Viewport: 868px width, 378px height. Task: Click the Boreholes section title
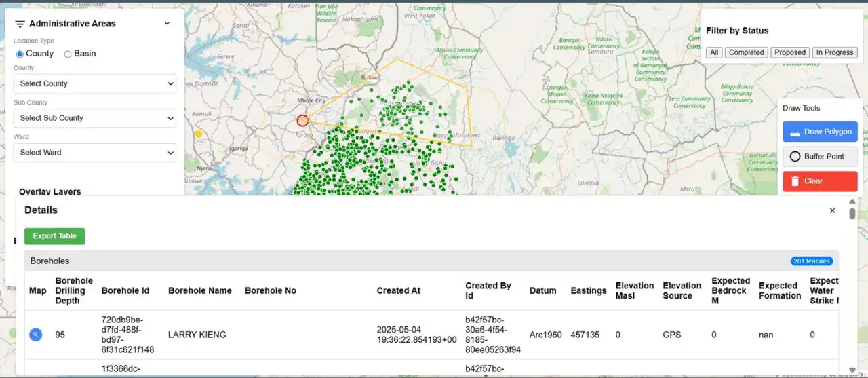click(x=50, y=261)
